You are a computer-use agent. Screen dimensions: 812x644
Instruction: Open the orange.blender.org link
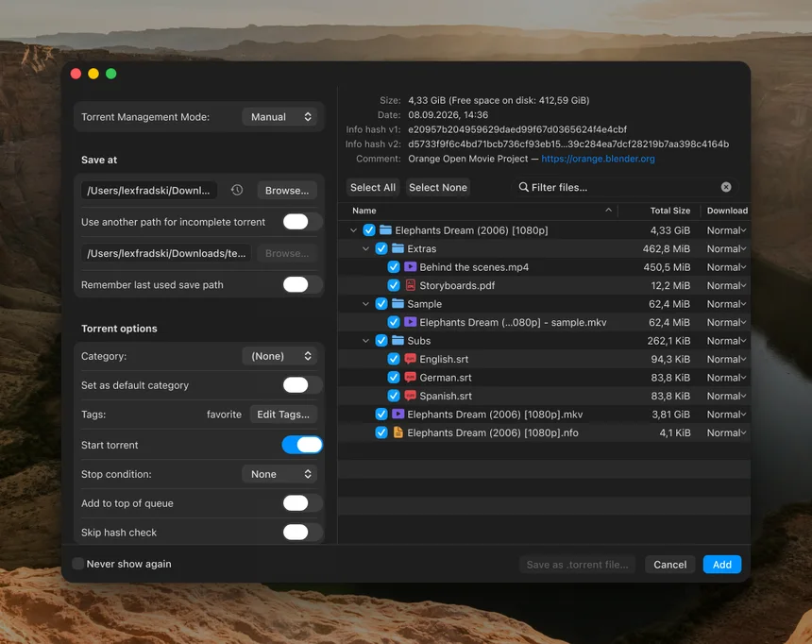[x=598, y=159]
